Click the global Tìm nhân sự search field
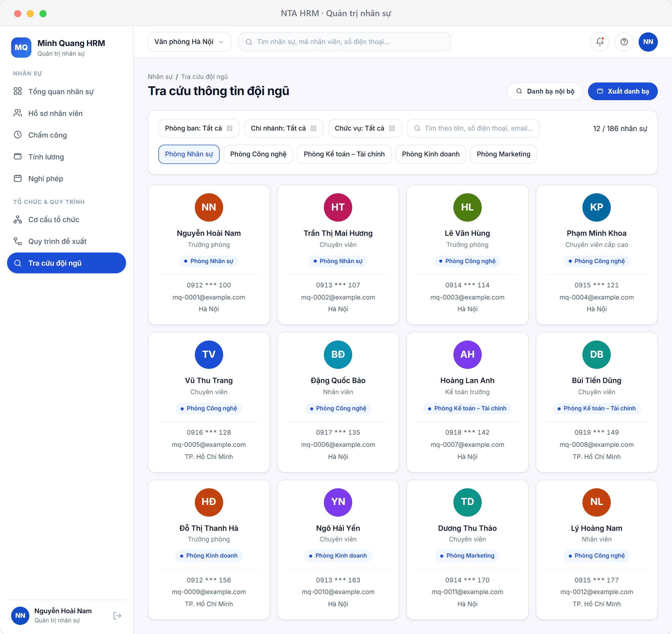 click(344, 42)
